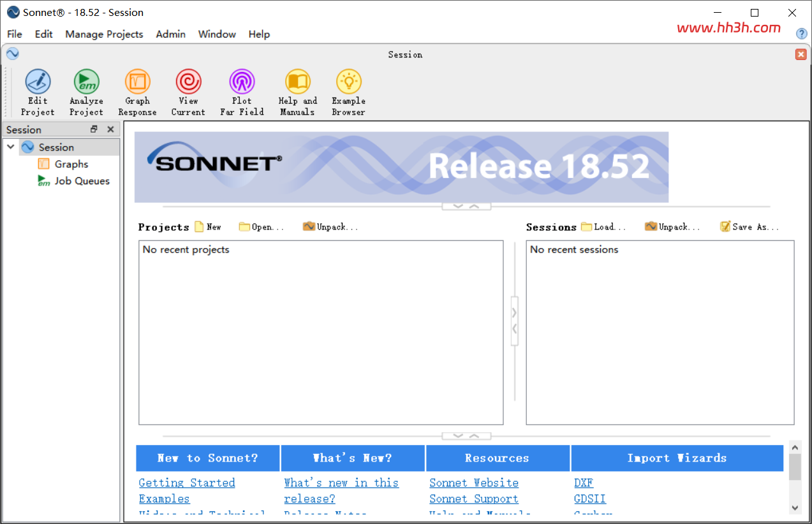Collapse the banner using the top splitter arrows
Screen dimensions: 812x524
[x=466, y=207]
